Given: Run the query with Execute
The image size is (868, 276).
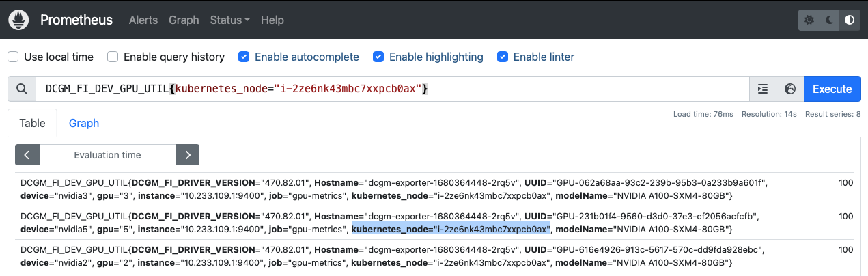Looking at the screenshot, I should [x=832, y=89].
